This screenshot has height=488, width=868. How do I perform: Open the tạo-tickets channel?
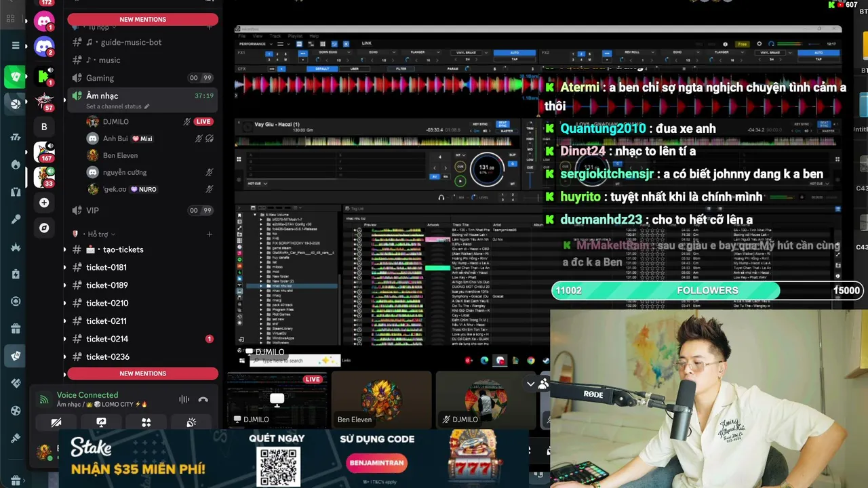coord(142,249)
